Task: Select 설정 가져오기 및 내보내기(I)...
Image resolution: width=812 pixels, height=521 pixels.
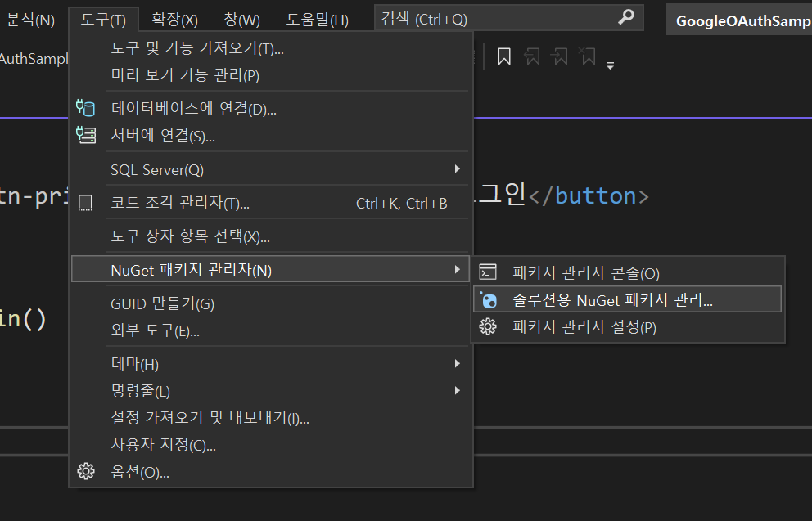Action: 270,417
